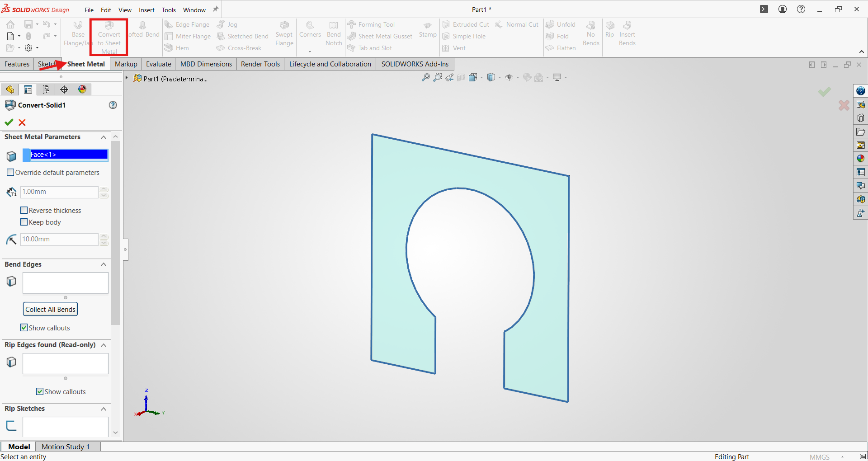The image size is (868, 461).
Task: Open the Design Library task pane icon
Action: [x=861, y=118]
